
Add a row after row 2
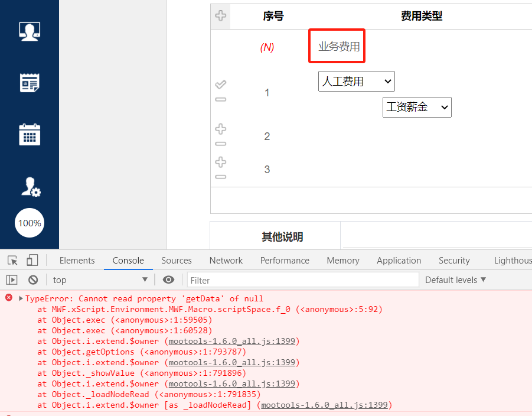click(221, 129)
